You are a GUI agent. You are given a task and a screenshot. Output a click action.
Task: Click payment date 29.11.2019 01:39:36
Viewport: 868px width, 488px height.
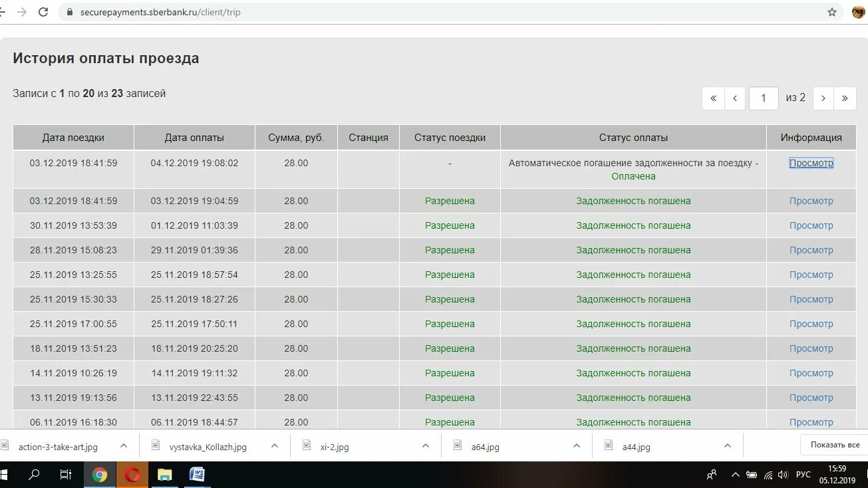click(x=194, y=250)
